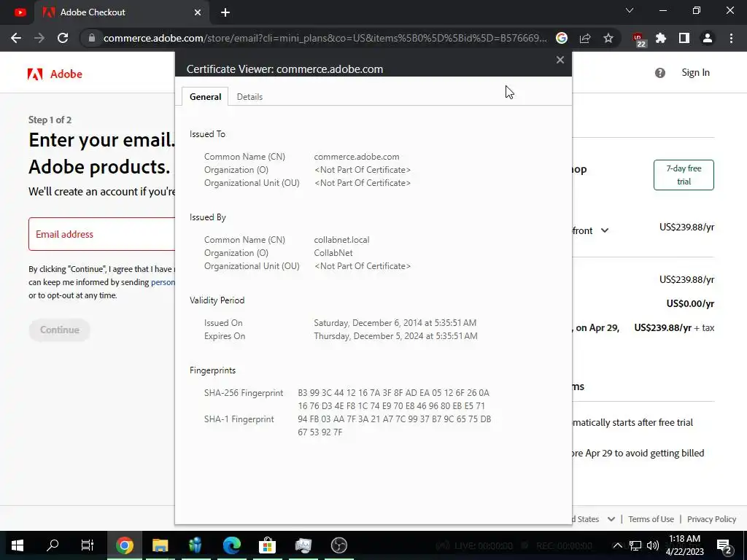The image size is (747, 560).
Task: Click issuer common name collabnet.local
Action: point(341,239)
